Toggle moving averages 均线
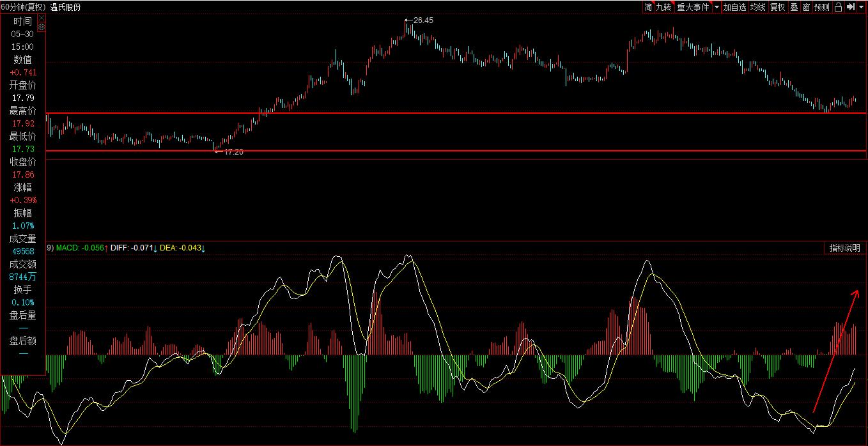 [x=757, y=7]
